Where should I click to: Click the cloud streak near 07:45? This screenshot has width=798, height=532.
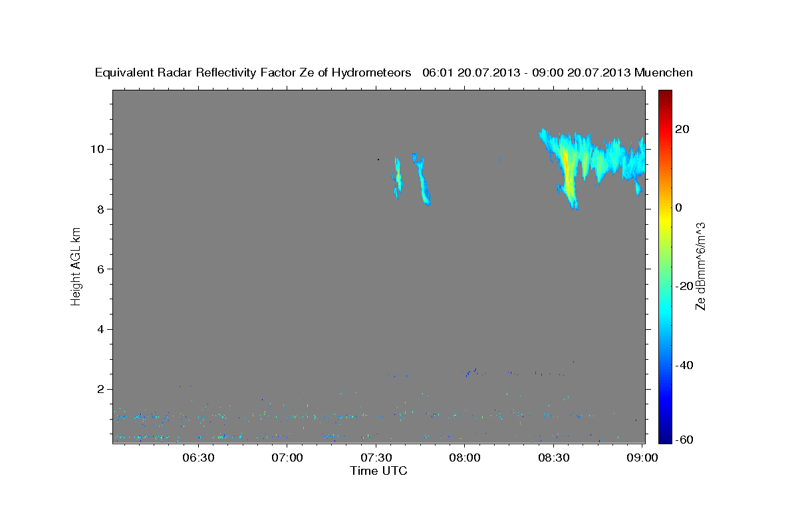tap(421, 179)
